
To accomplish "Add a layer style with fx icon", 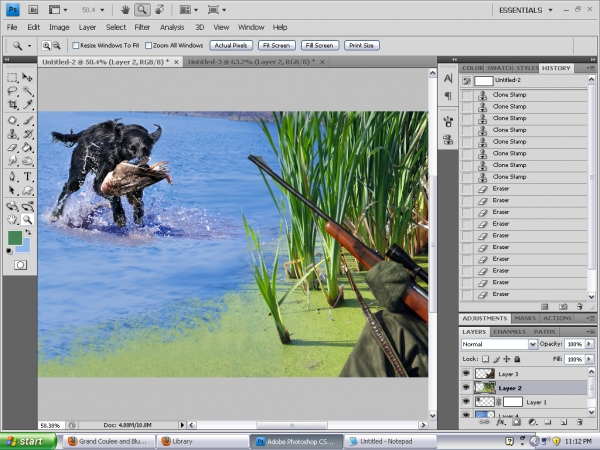I will pyautogui.click(x=501, y=422).
